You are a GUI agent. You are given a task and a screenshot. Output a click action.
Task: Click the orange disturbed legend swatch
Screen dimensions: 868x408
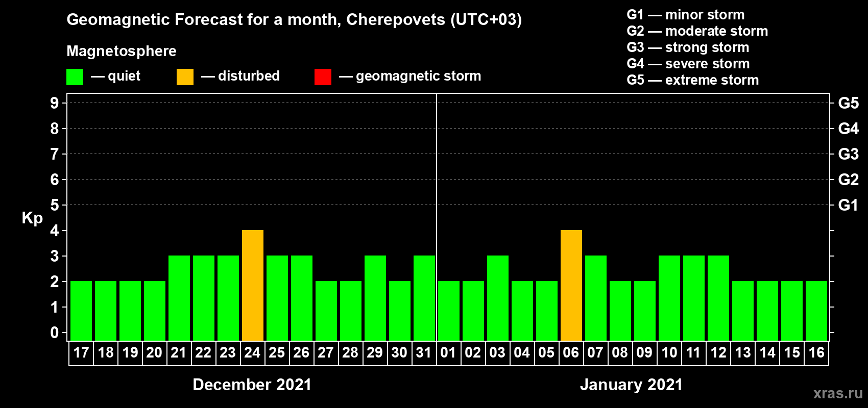(x=185, y=77)
